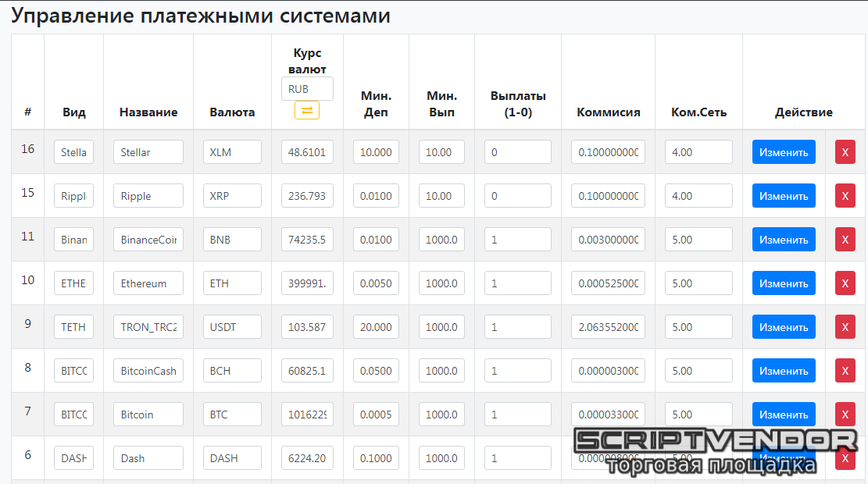Edit the Bitcoin name field
The image size is (868, 484).
[x=148, y=415]
